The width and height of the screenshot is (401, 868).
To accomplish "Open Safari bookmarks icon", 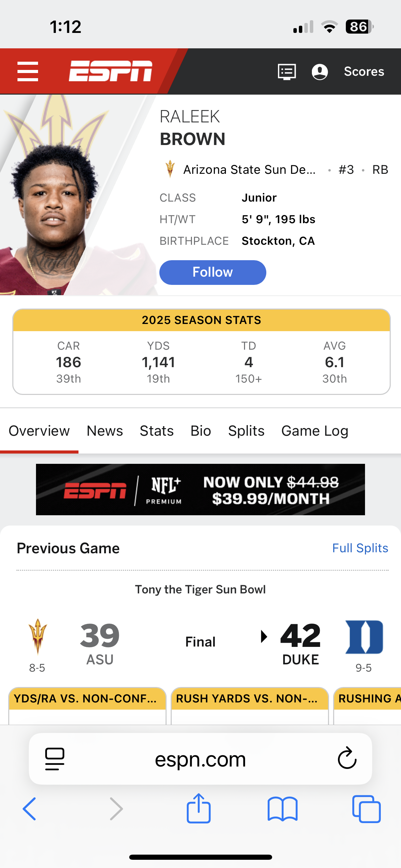I will coord(282,809).
